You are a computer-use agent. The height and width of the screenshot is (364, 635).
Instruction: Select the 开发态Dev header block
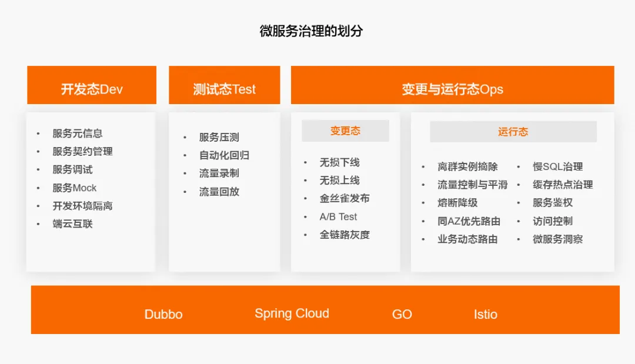pyautogui.click(x=92, y=85)
